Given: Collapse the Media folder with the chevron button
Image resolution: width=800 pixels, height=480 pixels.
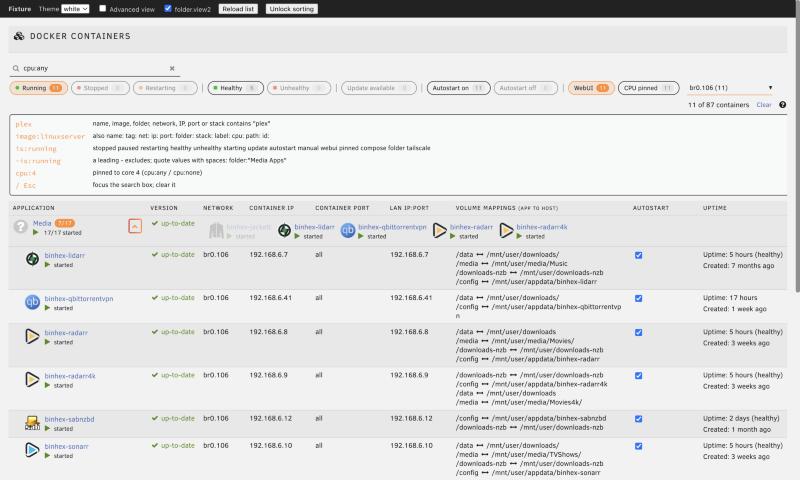Looking at the screenshot, I should (135, 226).
